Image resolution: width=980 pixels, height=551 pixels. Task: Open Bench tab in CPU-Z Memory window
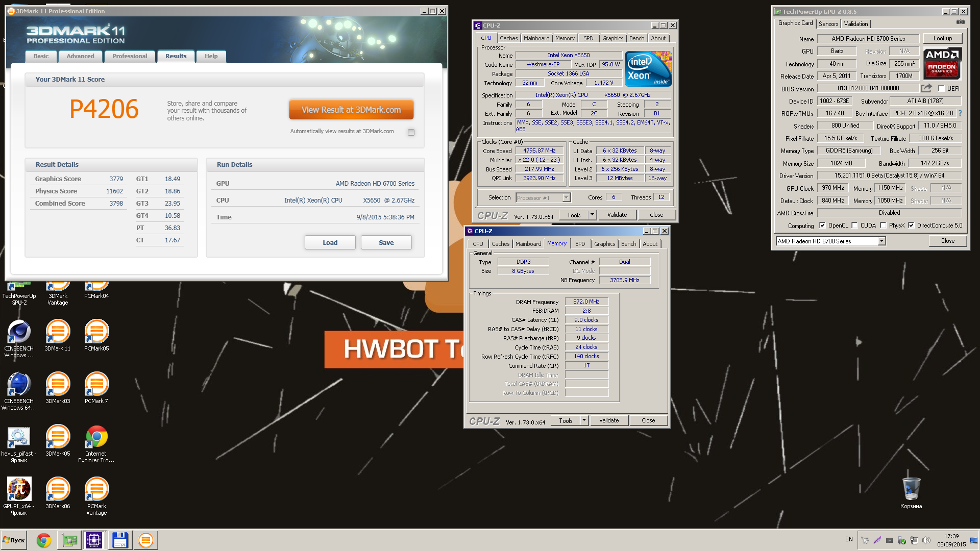tap(628, 244)
